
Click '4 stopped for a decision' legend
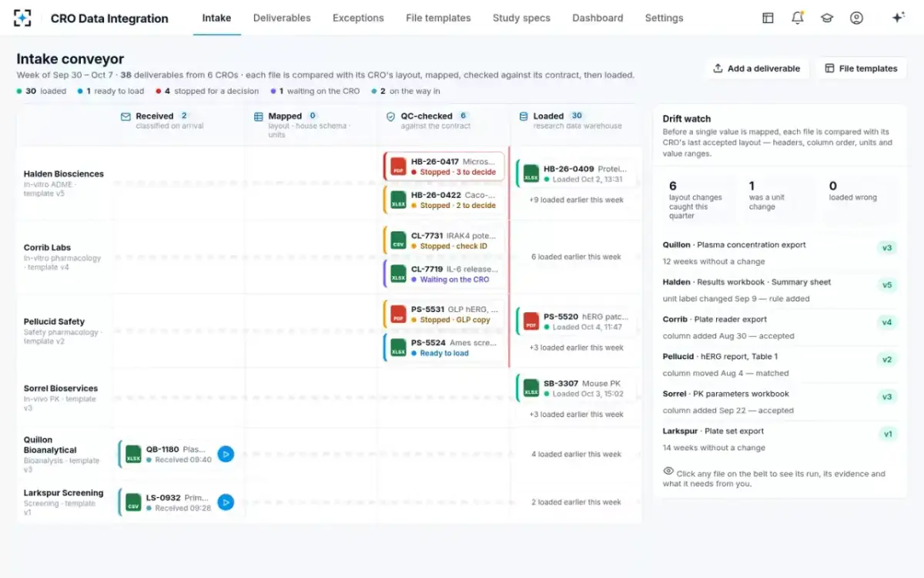click(x=207, y=91)
